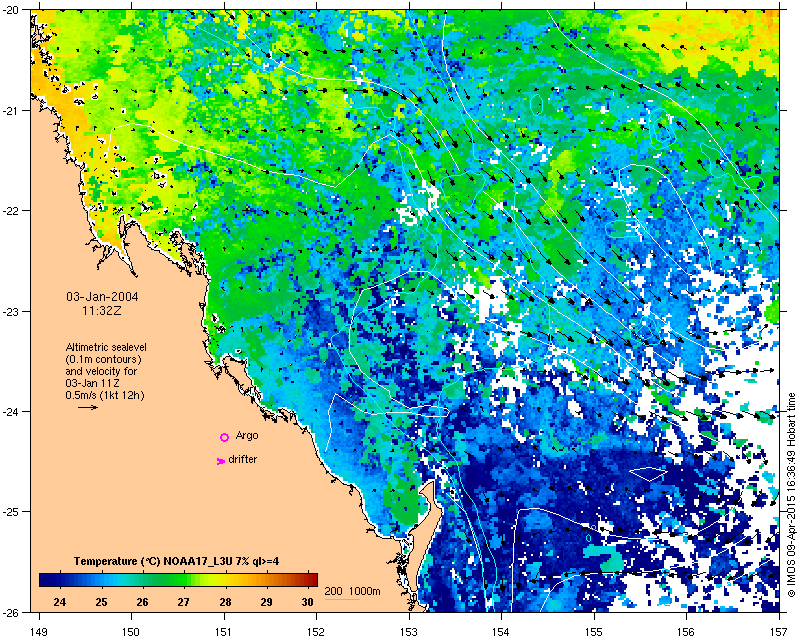Image resolution: width=800 pixels, height=640 pixels.
Task: Click the 'Altimetric sealevel' text
Action: [x=106, y=347]
